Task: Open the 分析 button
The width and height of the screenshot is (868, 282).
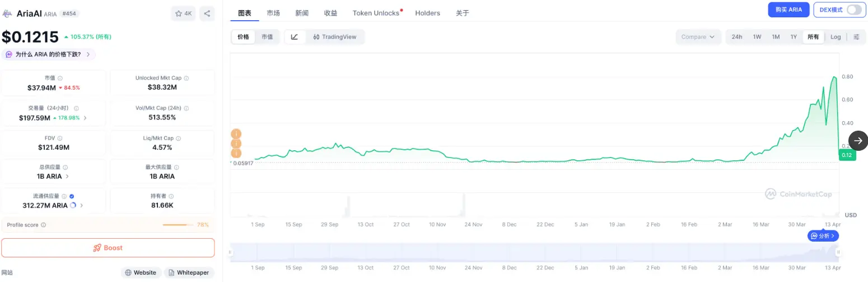Action: pos(823,236)
